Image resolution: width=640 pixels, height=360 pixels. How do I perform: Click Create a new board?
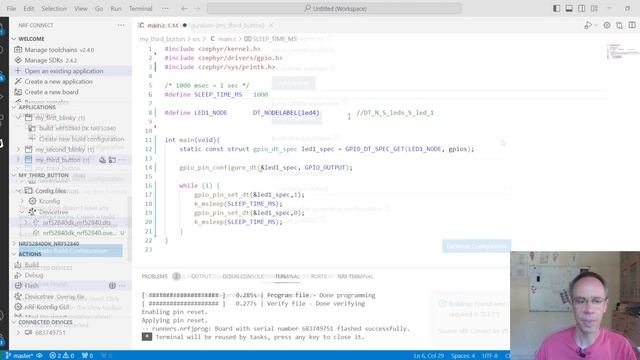51,92
